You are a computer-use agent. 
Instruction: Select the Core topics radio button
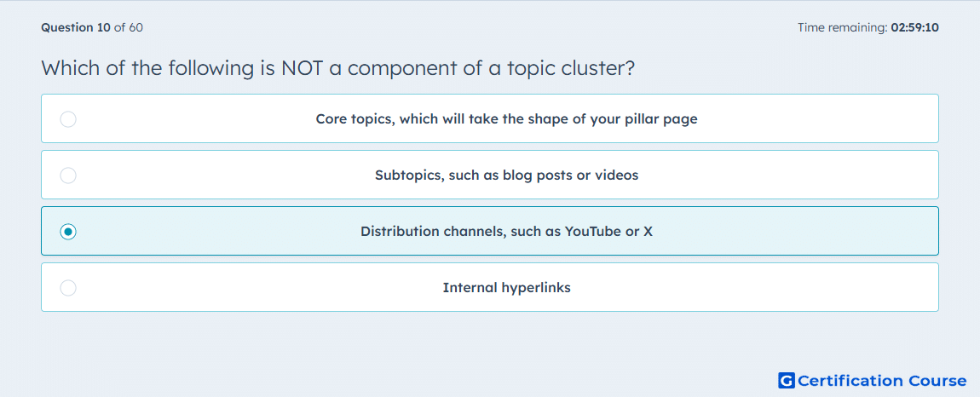point(68,119)
